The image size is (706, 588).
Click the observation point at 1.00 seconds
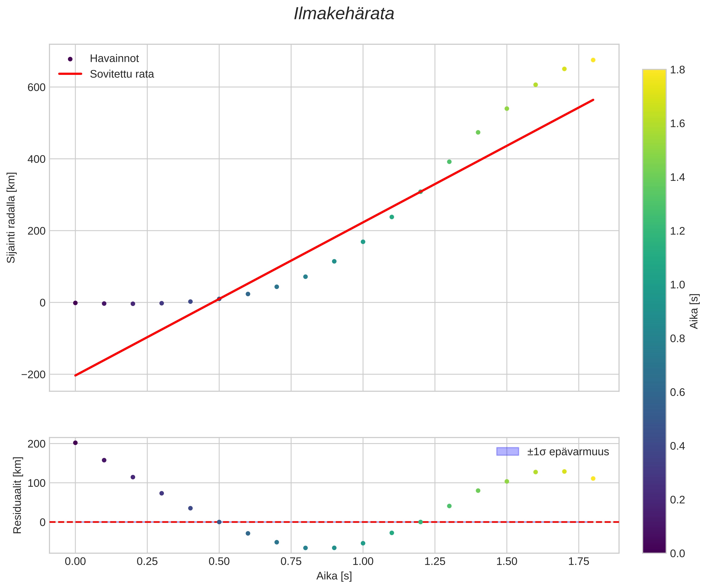tap(363, 242)
